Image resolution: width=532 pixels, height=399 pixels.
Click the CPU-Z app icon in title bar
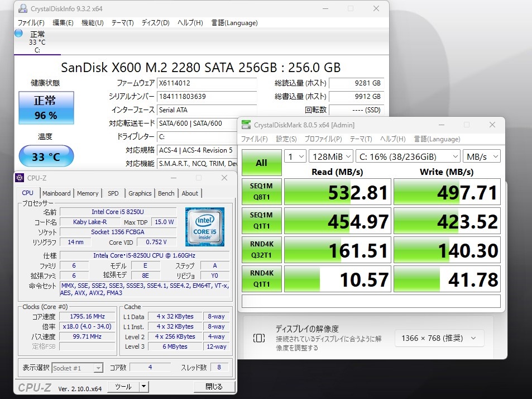coord(20,178)
